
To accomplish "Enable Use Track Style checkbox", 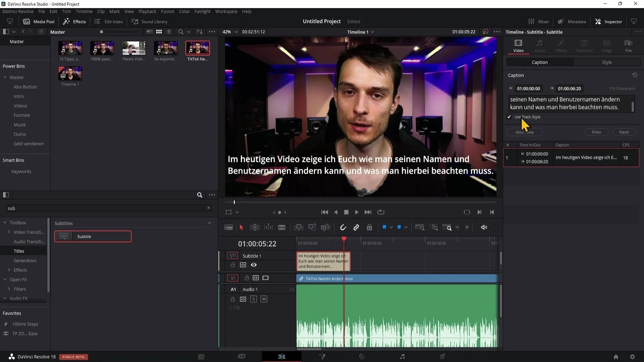I will [x=509, y=117].
